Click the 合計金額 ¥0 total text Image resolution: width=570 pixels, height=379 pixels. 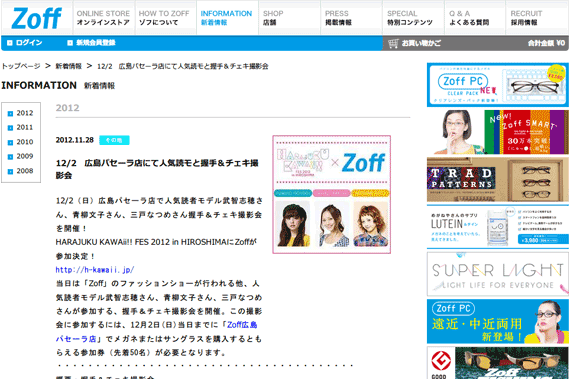tap(546, 43)
